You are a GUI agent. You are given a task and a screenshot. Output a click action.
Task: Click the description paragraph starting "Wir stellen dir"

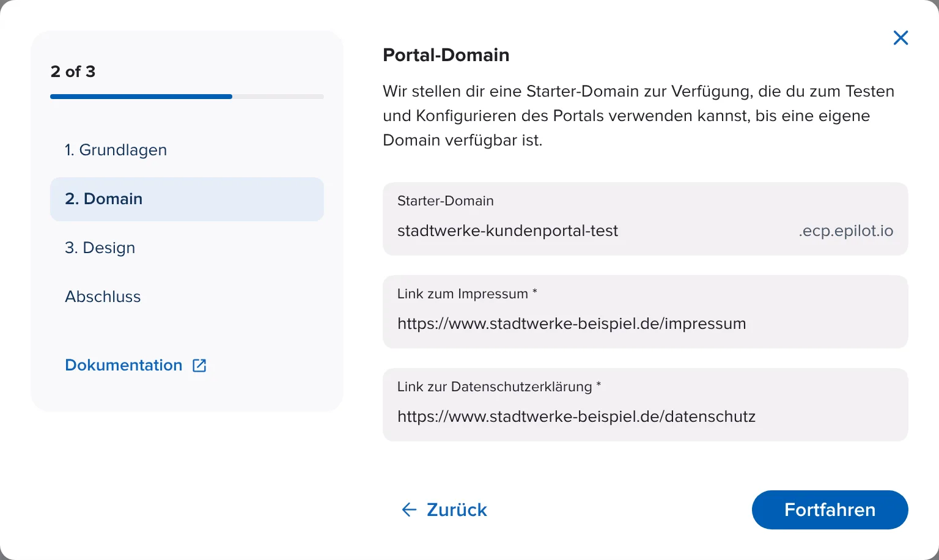point(639,116)
